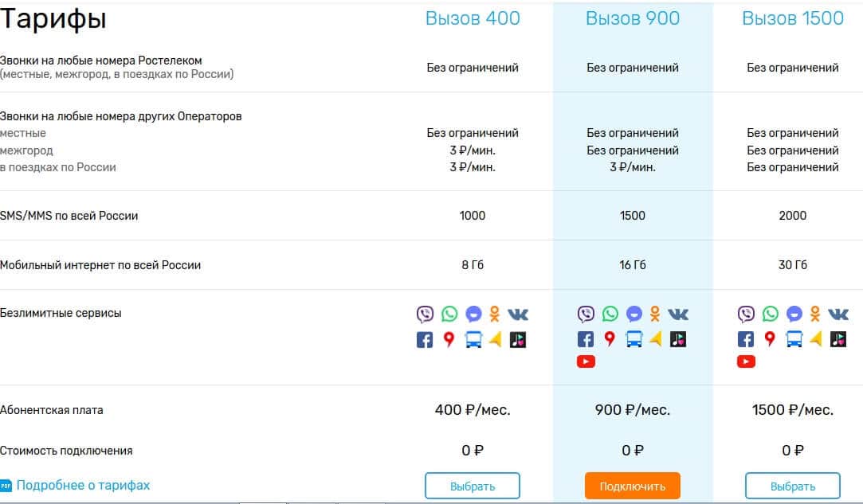Image resolution: width=863 pixels, height=504 pixels.
Task: Click the VK icon under Вызов 1500
Action: [838, 314]
